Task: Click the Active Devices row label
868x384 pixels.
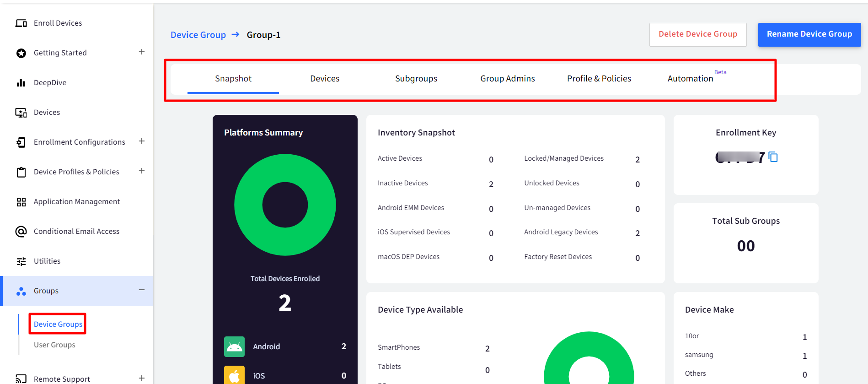Action: pyautogui.click(x=400, y=158)
